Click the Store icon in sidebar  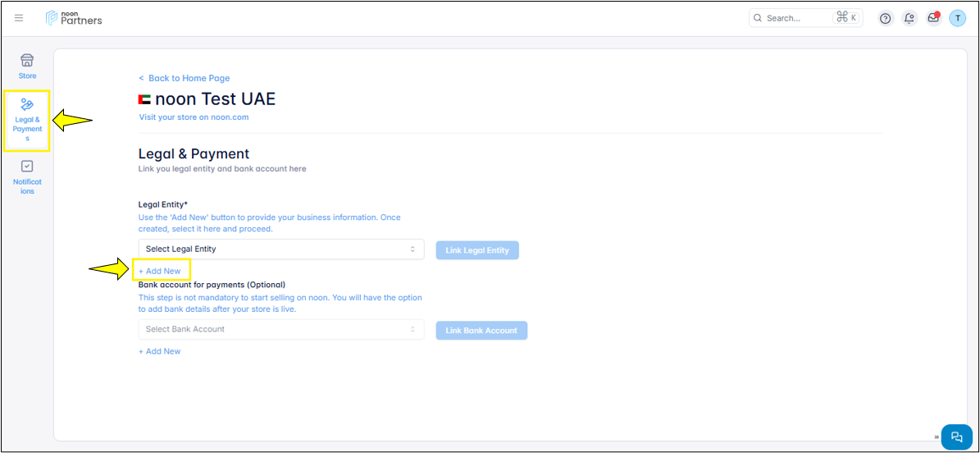tap(27, 66)
